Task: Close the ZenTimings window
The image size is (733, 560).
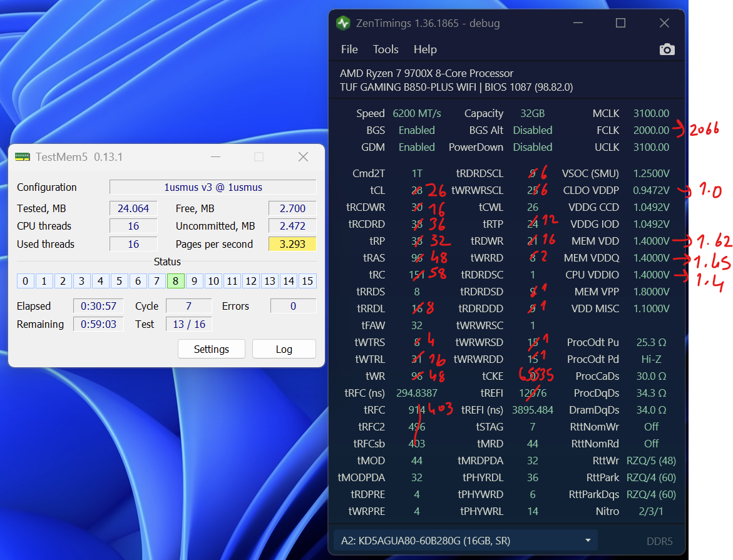Action: pyautogui.click(x=664, y=23)
